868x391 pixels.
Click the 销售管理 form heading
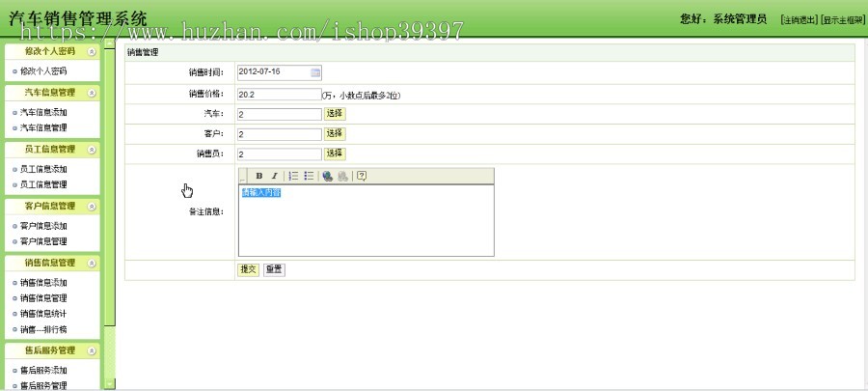click(x=143, y=53)
